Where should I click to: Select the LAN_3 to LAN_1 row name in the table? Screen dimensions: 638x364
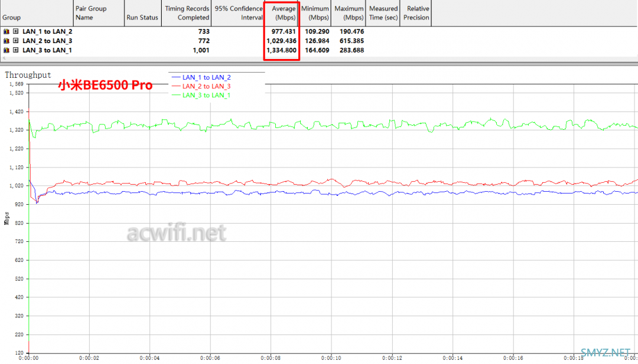click(48, 50)
